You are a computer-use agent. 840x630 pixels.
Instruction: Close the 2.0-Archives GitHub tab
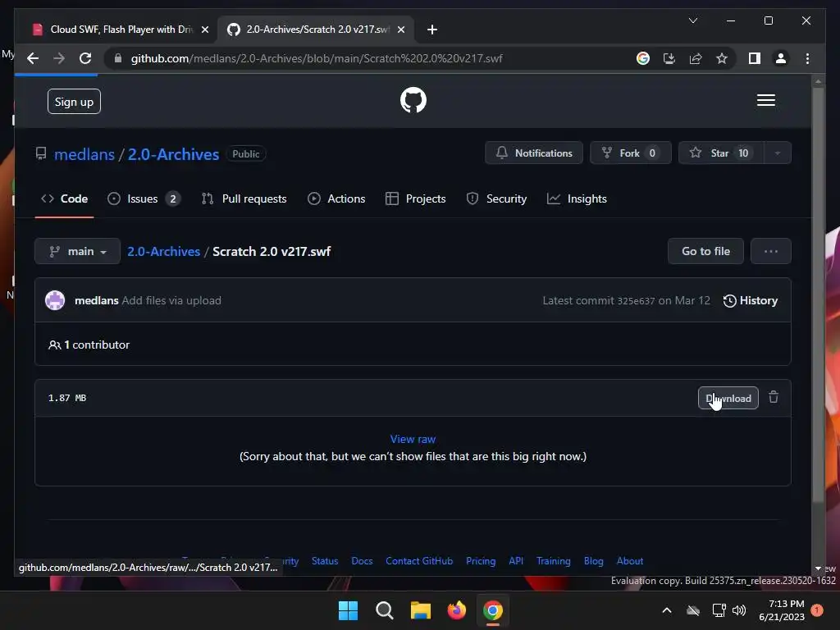tap(400, 30)
